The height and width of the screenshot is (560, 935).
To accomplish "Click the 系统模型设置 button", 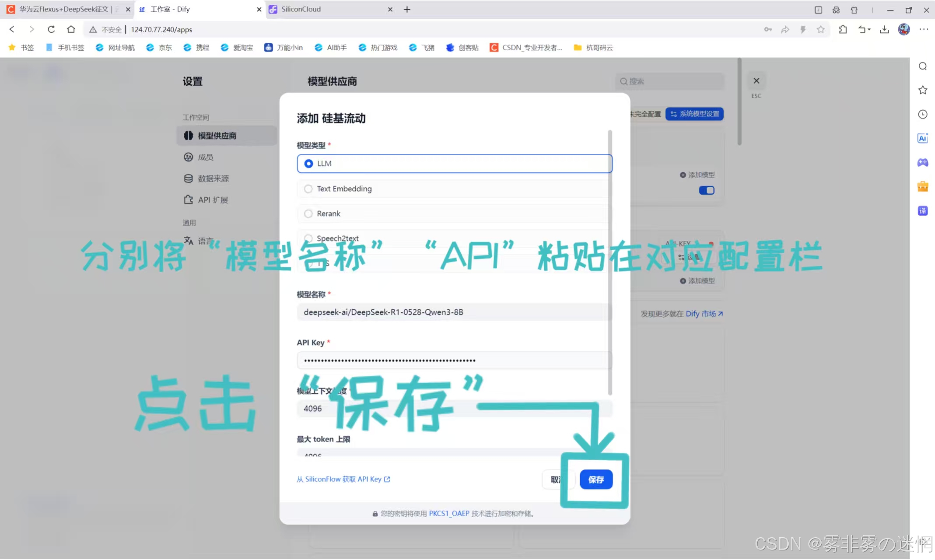I will click(694, 114).
